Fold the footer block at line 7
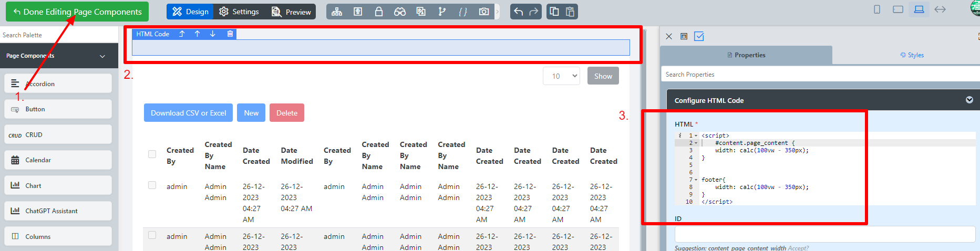The image size is (980, 251). [x=696, y=180]
